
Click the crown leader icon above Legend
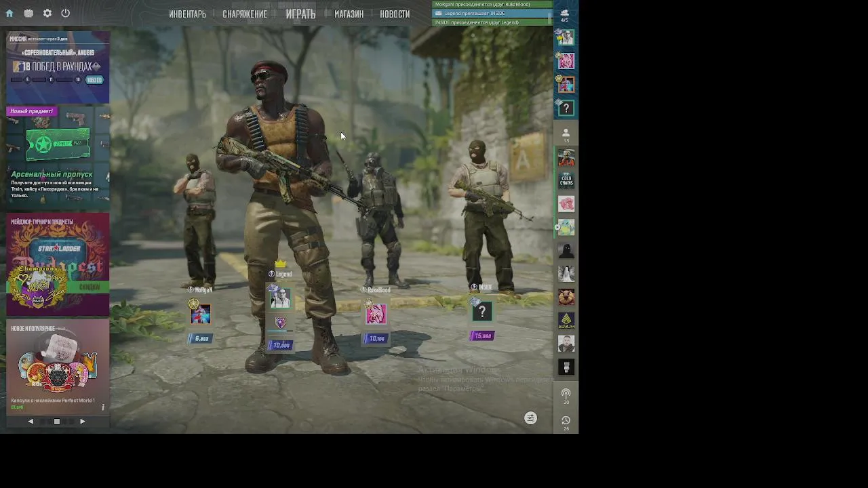coord(280,264)
